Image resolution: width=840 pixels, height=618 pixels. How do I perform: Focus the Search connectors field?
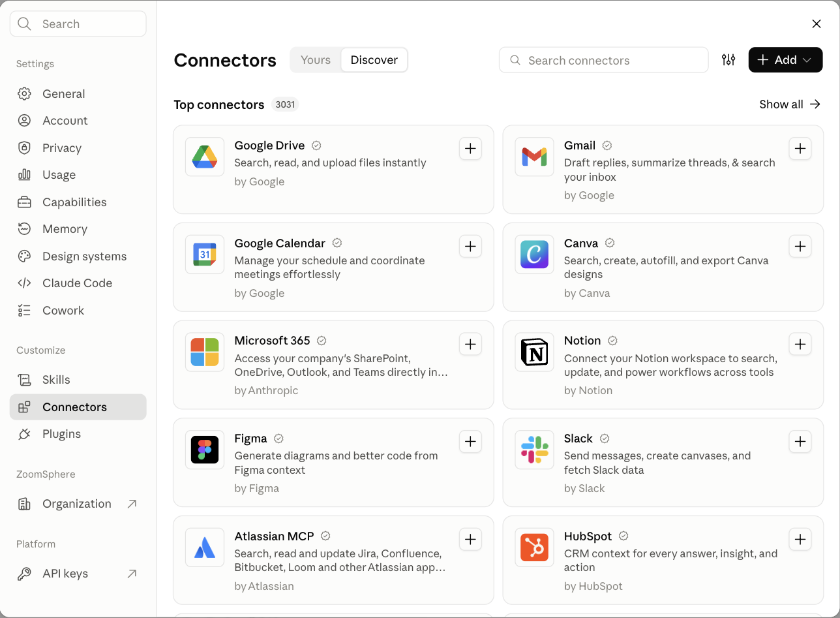[603, 60]
